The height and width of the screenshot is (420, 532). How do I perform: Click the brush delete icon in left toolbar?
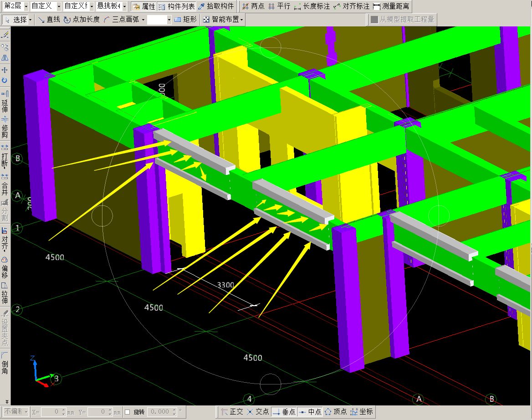[x=5, y=35]
